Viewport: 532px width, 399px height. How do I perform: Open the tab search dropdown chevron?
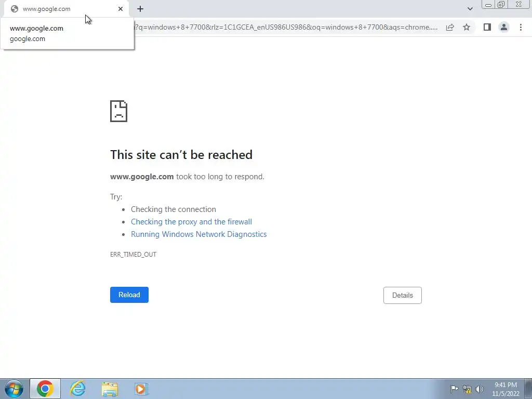[x=470, y=9]
